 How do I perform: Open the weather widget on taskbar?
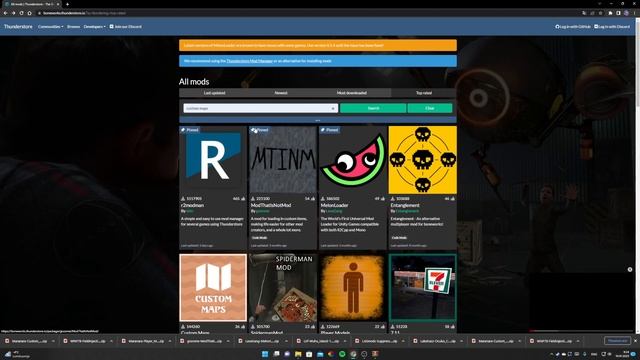[17, 354]
